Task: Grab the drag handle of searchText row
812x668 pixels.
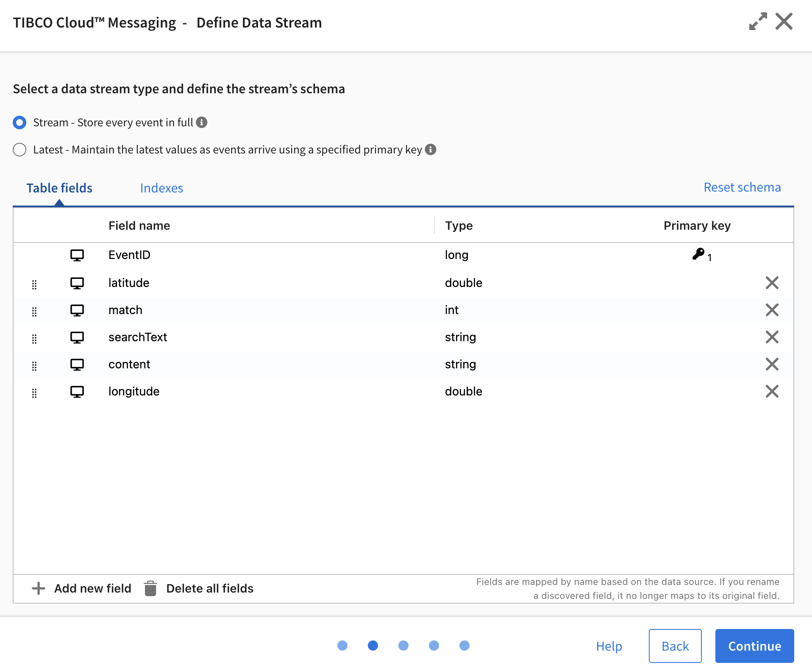Action: point(34,339)
